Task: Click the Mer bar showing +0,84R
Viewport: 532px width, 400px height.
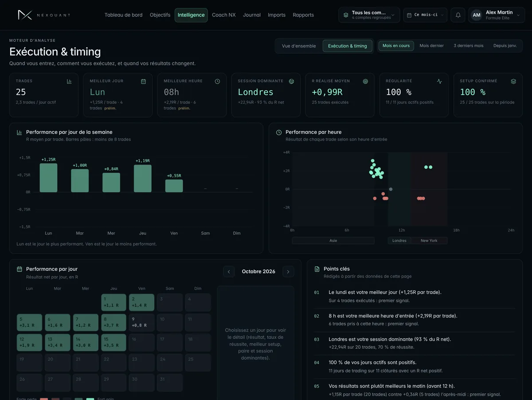Action: [x=111, y=183]
